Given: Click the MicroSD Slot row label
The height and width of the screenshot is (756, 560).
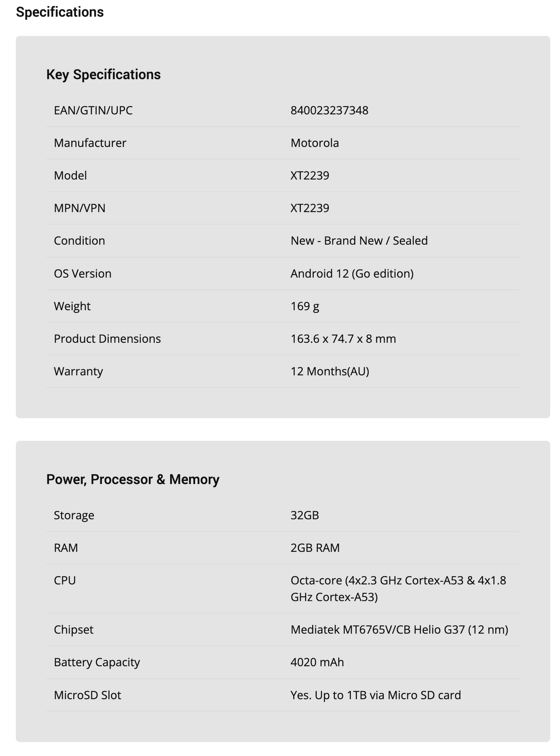Looking at the screenshot, I should pyautogui.click(x=87, y=695).
